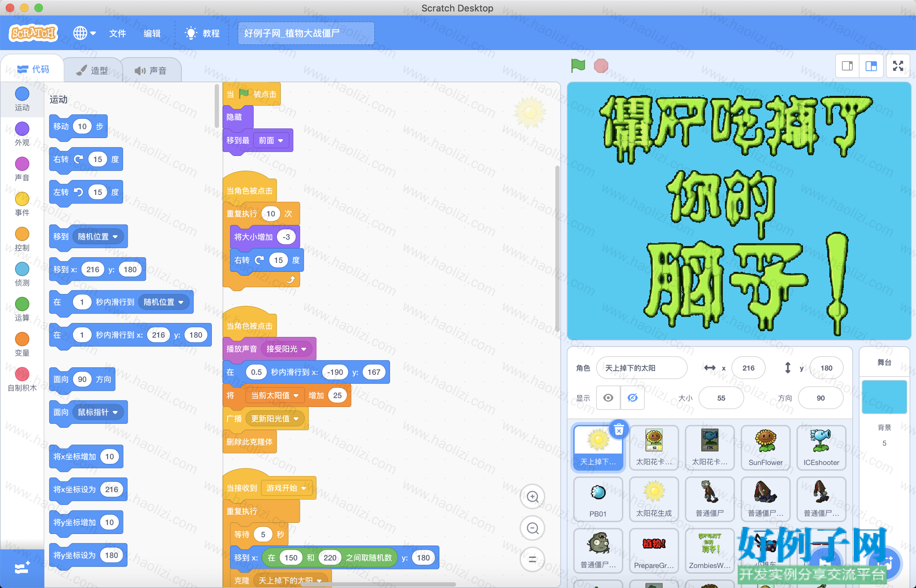Edit the project title field

pyautogui.click(x=306, y=33)
